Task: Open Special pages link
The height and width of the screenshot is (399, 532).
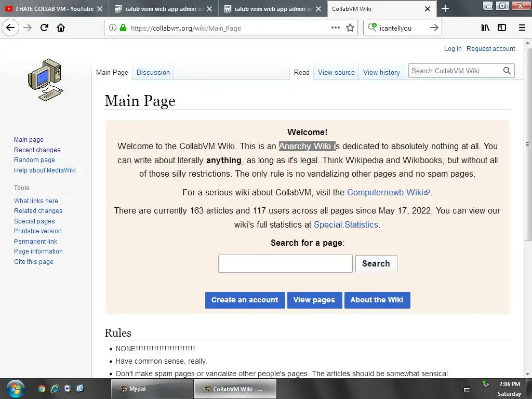Action: pos(34,221)
